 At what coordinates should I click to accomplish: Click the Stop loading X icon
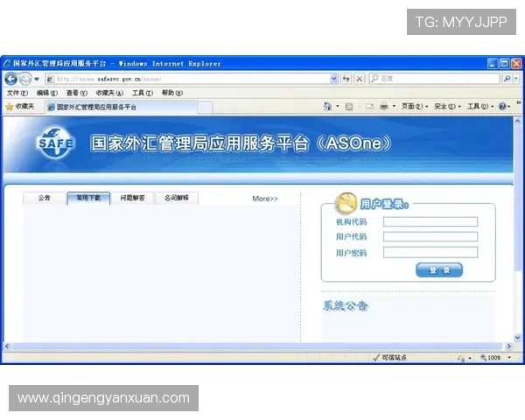coord(360,79)
